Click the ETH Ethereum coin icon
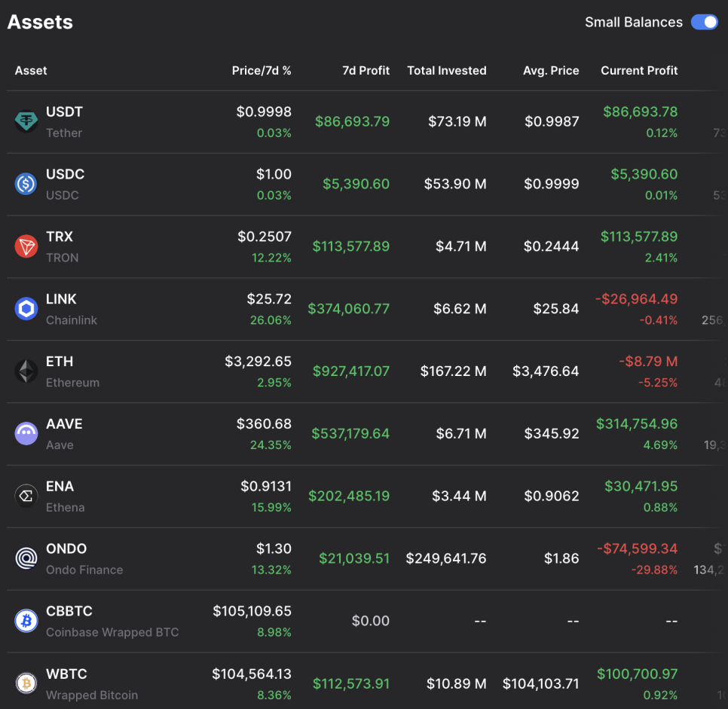The height and width of the screenshot is (709, 728). click(26, 371)
